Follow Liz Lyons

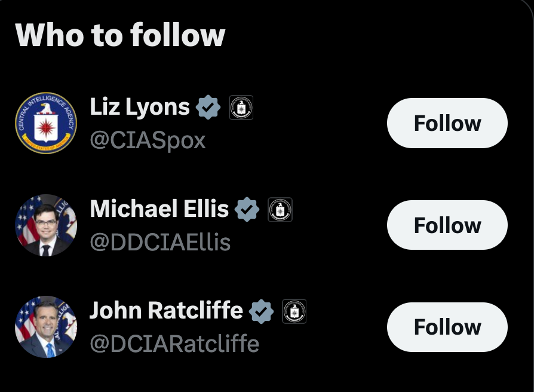(x=447, y=123)
